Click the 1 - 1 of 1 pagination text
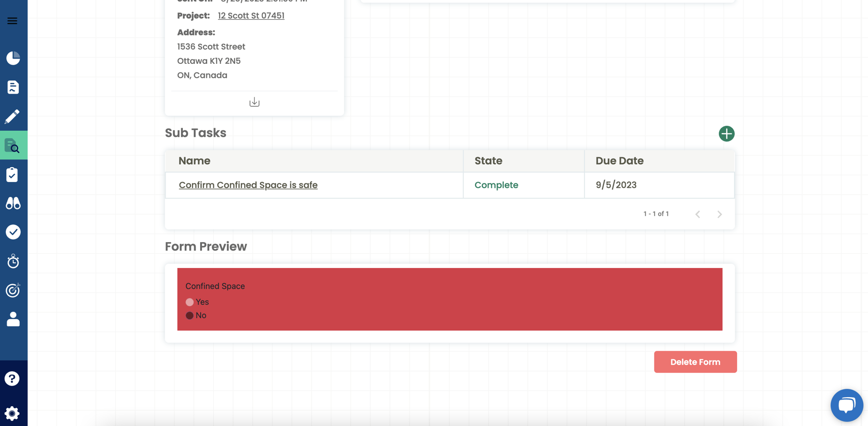868x426 pixels. [656, 214]
